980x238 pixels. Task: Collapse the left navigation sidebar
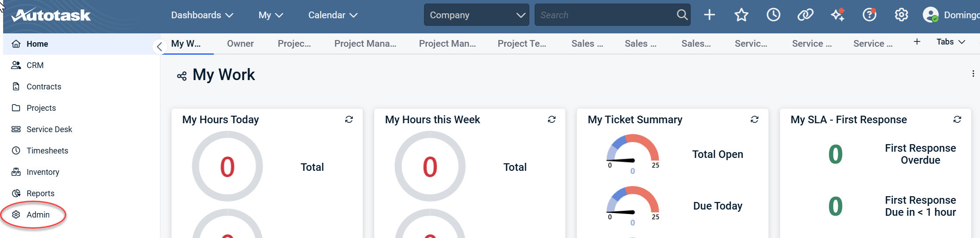159,47
